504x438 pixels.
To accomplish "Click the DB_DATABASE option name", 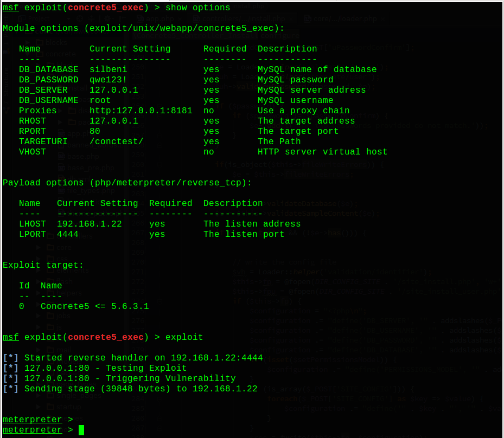I will [x=48, y=69].
